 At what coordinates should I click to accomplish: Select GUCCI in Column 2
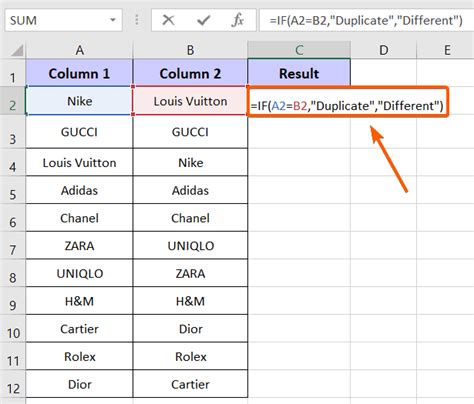point(190,132)
